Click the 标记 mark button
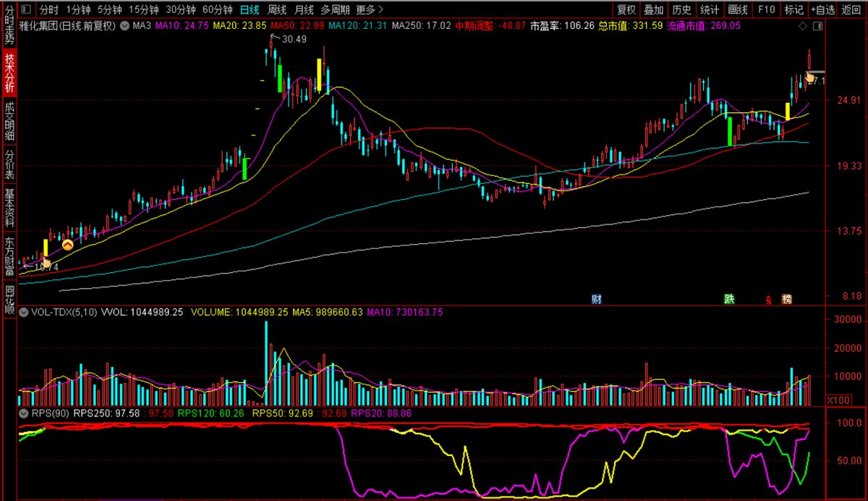Image resolution: width=868 pixels, height=501 pixels. 794,9
